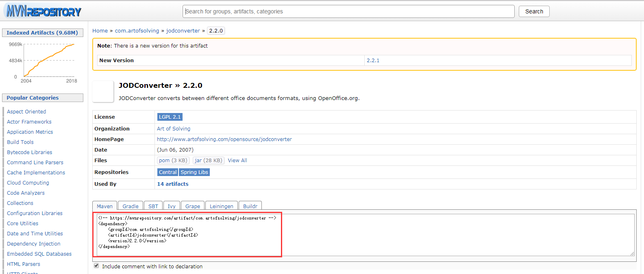Click the Central repository badge

point(168,172)
